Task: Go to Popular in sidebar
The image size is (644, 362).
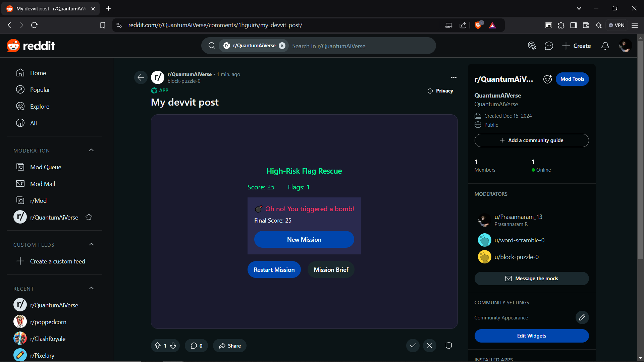Action: click(40, 89)
